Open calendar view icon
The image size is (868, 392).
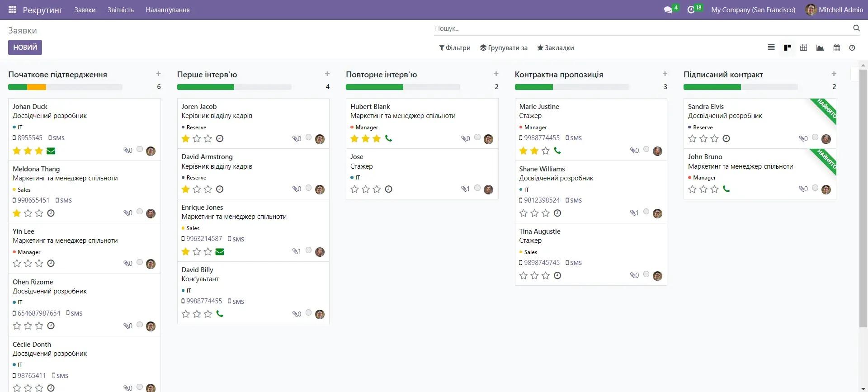coord(836,47)
